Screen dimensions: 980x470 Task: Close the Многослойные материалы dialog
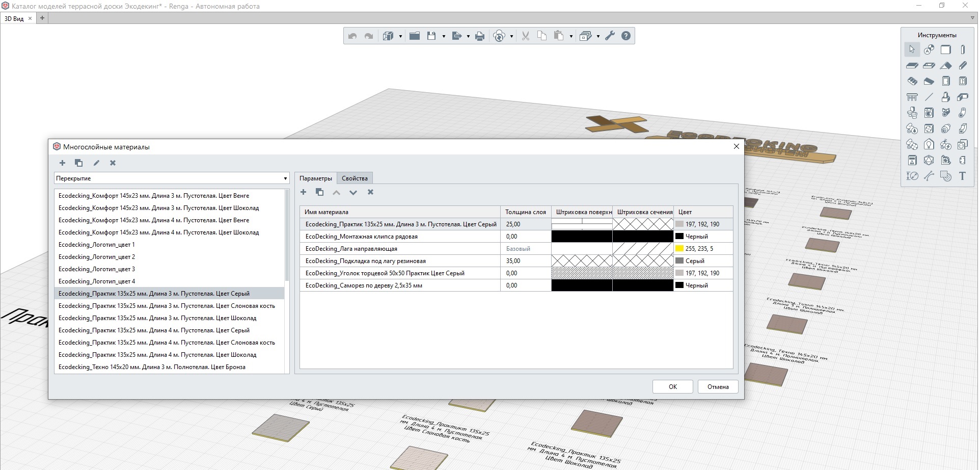point(736,146)
